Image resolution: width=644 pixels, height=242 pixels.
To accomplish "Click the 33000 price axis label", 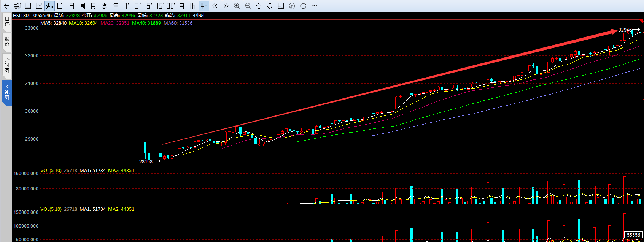I will (x=32, y=28).
